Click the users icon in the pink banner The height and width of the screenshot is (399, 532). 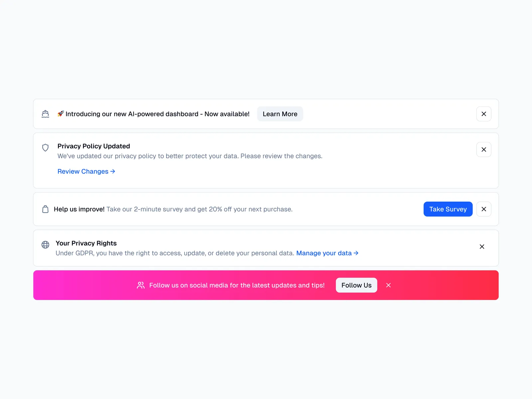click(141, 285)
